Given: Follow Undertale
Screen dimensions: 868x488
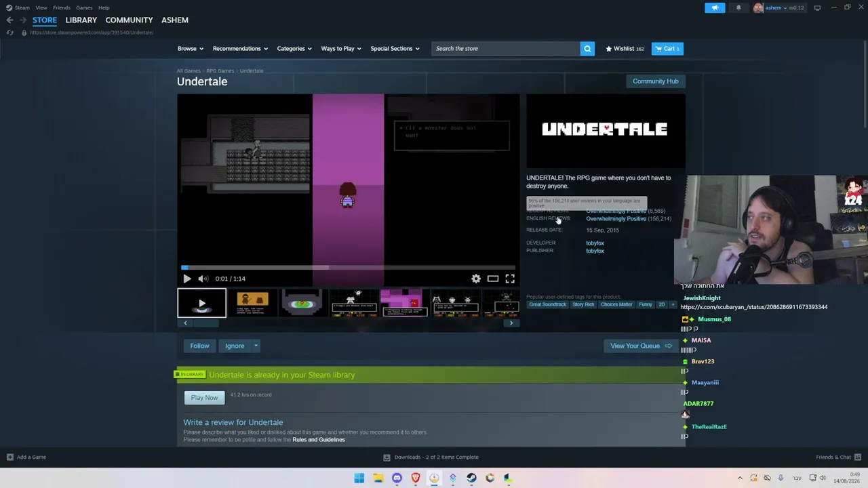Looking at the screenshot, I should pos(199,346).
